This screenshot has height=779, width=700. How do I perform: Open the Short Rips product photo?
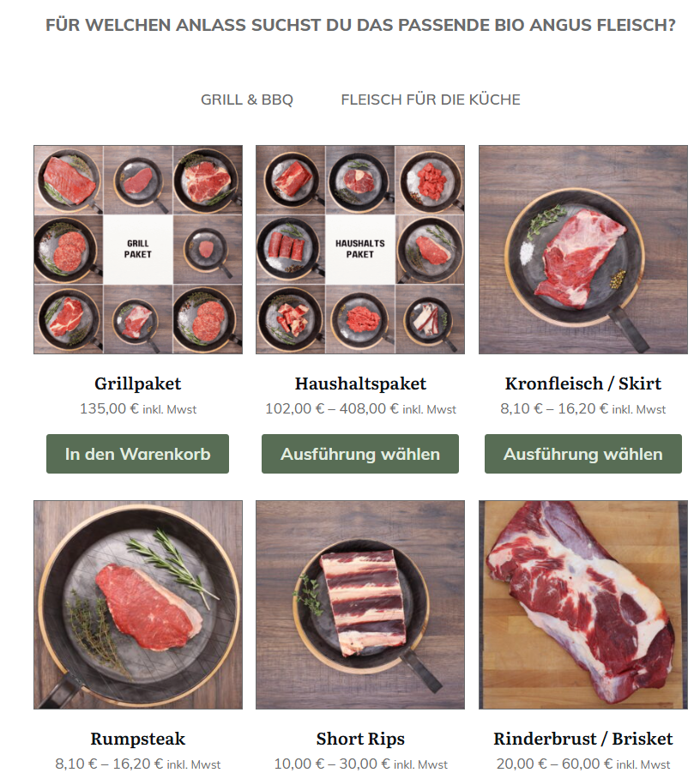point(360,605)
